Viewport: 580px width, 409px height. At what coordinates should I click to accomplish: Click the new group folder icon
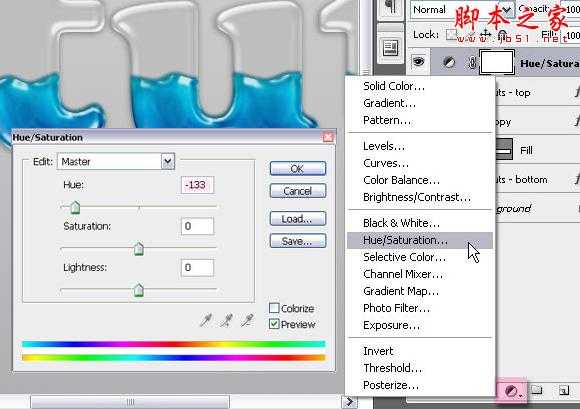tap(536, 390)
